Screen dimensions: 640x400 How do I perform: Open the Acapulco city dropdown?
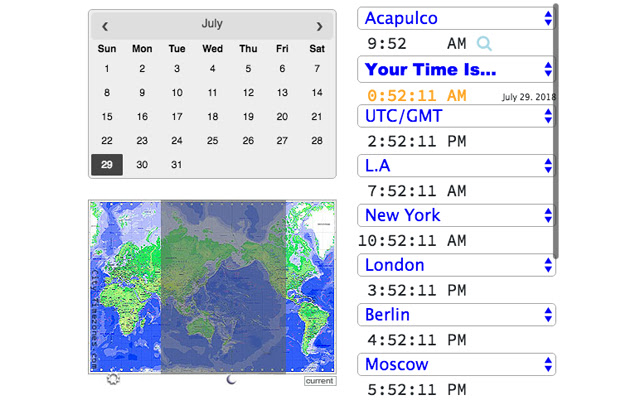(x=456, y=18)
